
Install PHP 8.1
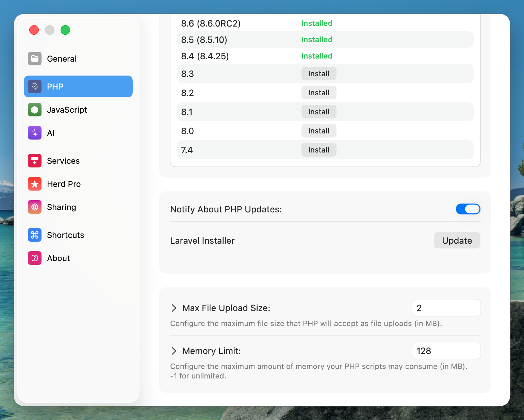tap(319, 112)
